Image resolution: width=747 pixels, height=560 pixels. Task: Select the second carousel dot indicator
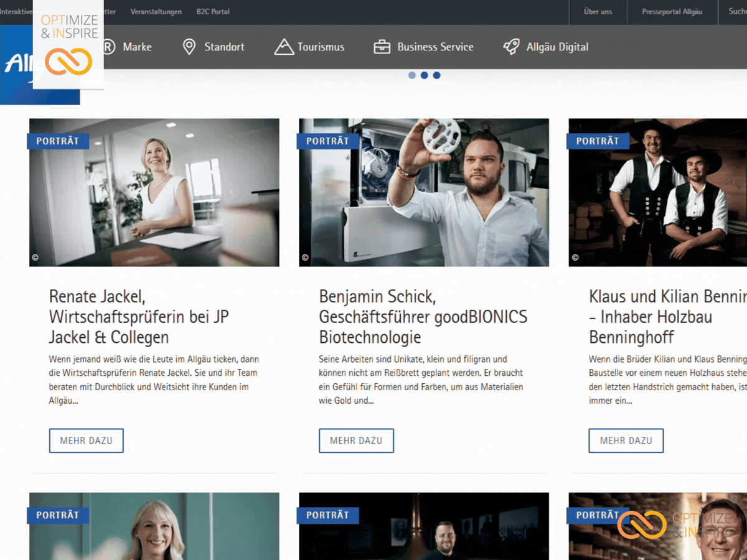[425, 75]
